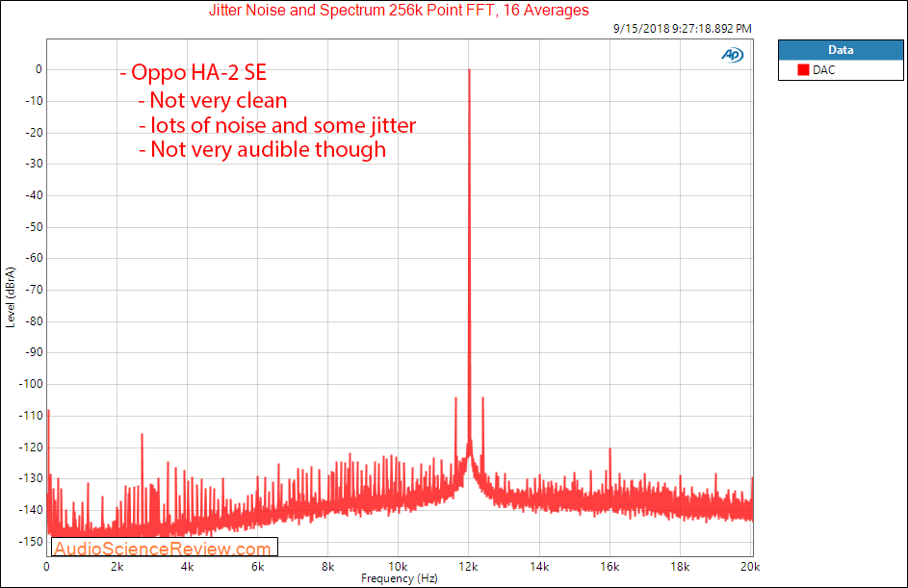Click the "10k" frequency axis tick label
The height and width of the screenshot is (588, 908).
398,567
